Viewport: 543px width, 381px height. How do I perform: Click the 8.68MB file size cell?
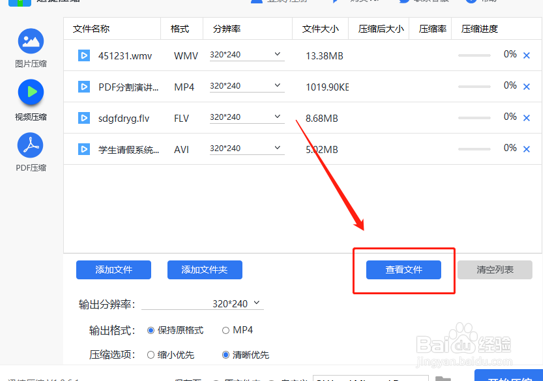[x=322, y=118]
